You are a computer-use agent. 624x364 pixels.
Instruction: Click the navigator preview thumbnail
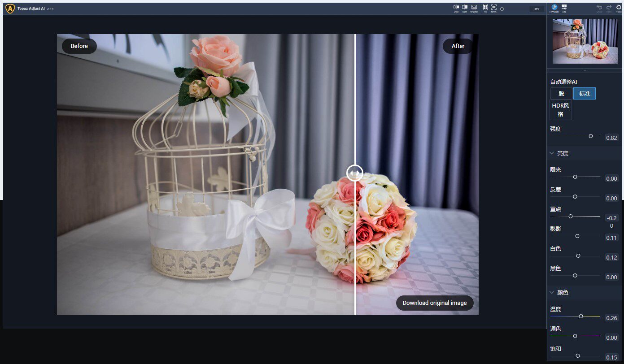(585, 41)
